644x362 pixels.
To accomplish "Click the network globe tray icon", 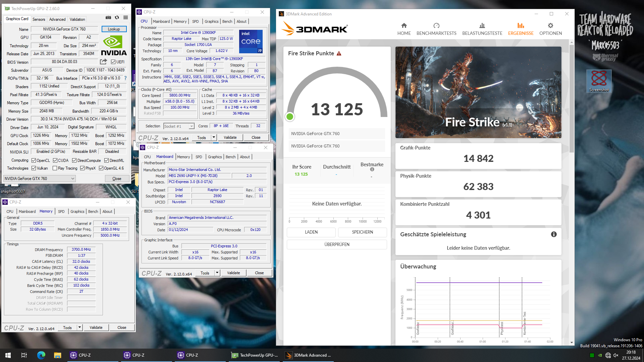I will pyautogui.click(x=608, y=355).
